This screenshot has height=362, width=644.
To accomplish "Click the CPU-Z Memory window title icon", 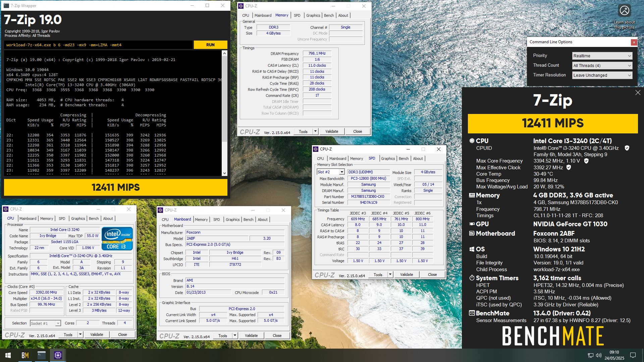I will click(x=240, y=6).
